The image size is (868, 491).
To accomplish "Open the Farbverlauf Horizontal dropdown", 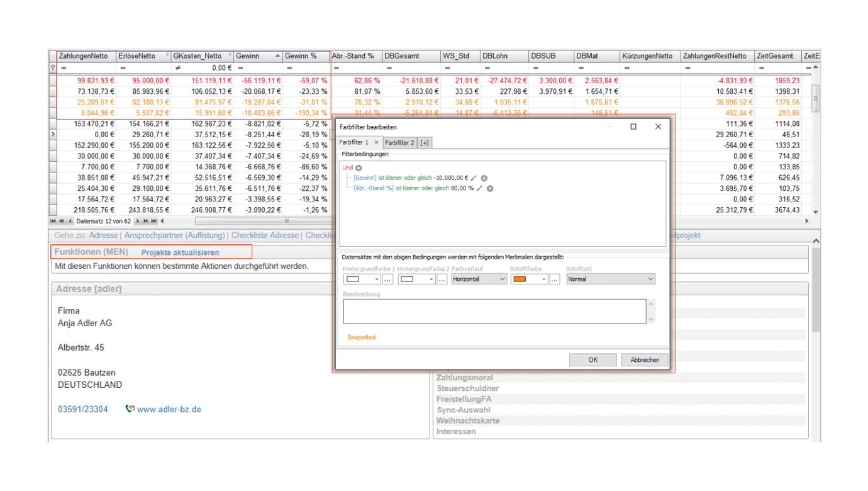I will [502, 279].
